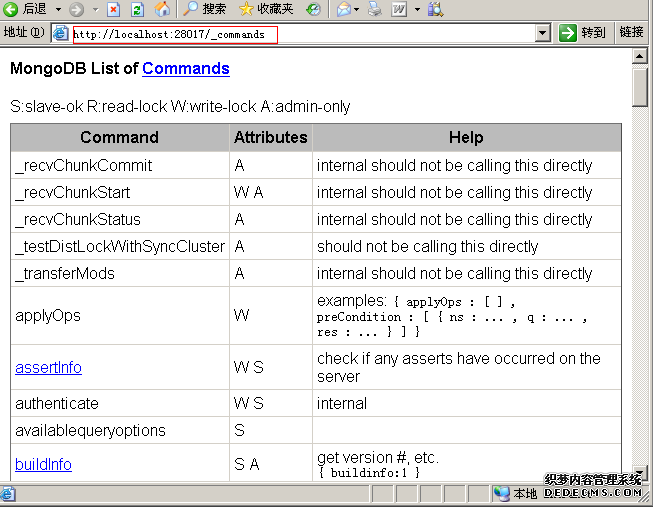This screenshot has width=653, height=507.
Task: Go to browser home page
Action: [x=162, y=9]
